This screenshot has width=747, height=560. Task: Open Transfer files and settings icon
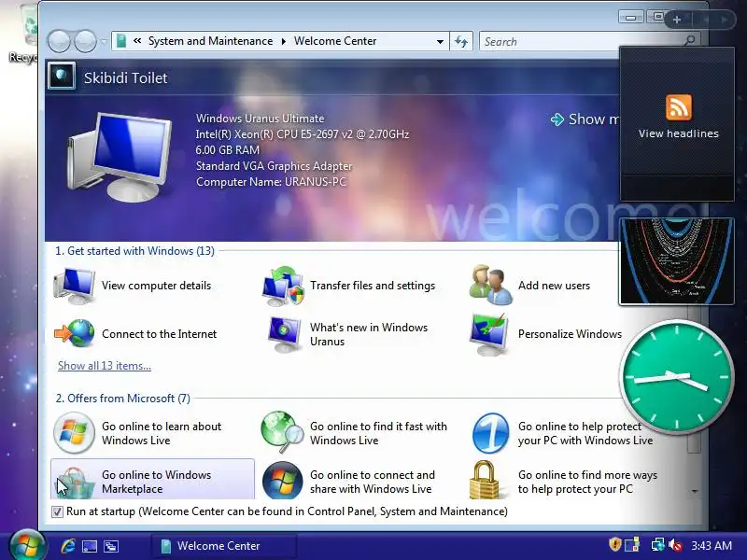pos(283,286)
